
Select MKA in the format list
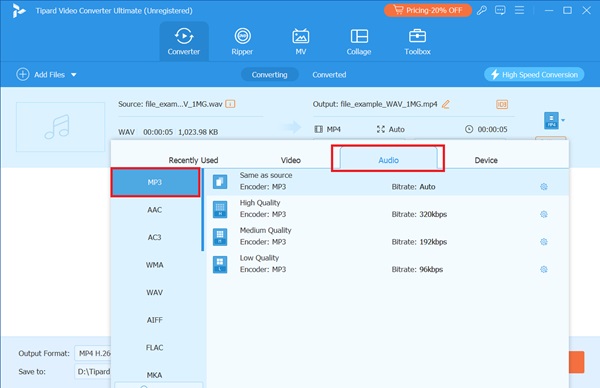click(155, 375)
